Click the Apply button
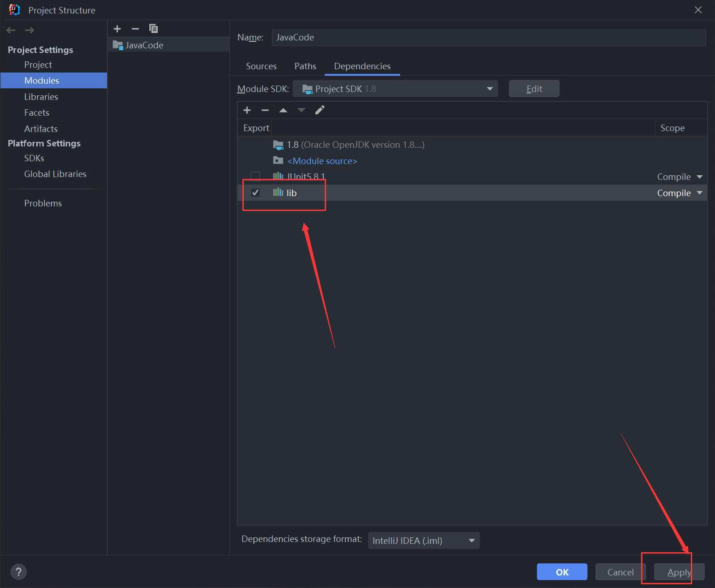715x588 pixels. (x=679, y=572)
